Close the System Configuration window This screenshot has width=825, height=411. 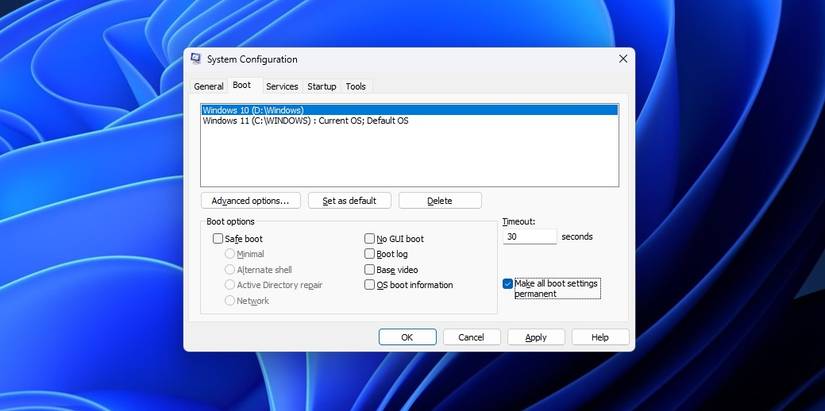pos(623,59)
